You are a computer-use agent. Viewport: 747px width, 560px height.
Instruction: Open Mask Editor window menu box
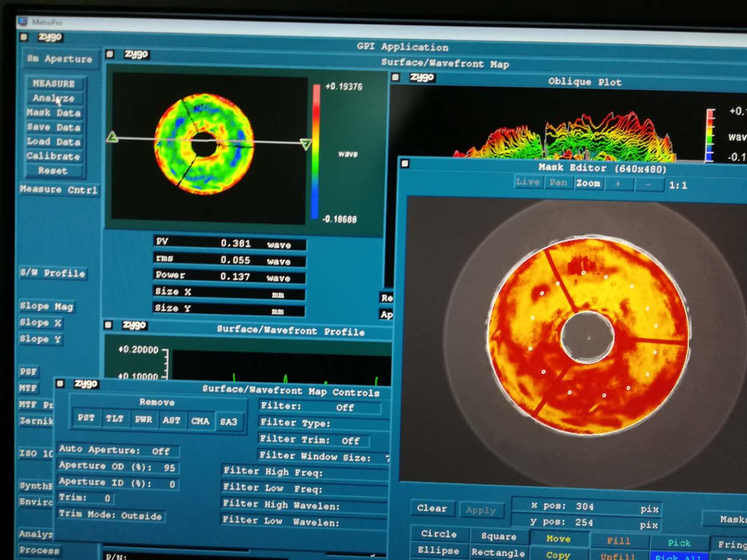405,164
